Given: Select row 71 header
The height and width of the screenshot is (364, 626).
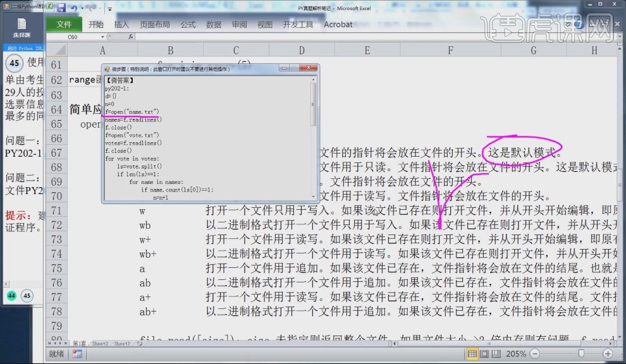Looking at the screenshot, I should coord(57,210).
